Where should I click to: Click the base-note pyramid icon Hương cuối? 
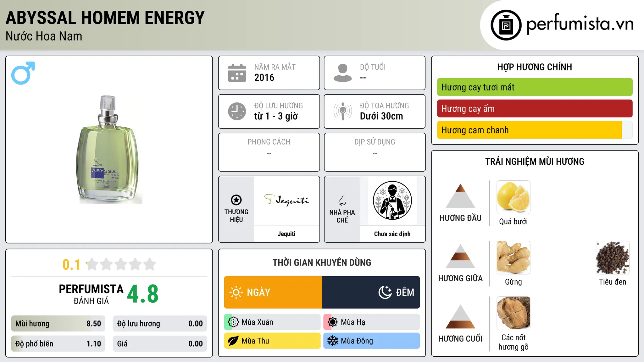(x=460, y=317)
